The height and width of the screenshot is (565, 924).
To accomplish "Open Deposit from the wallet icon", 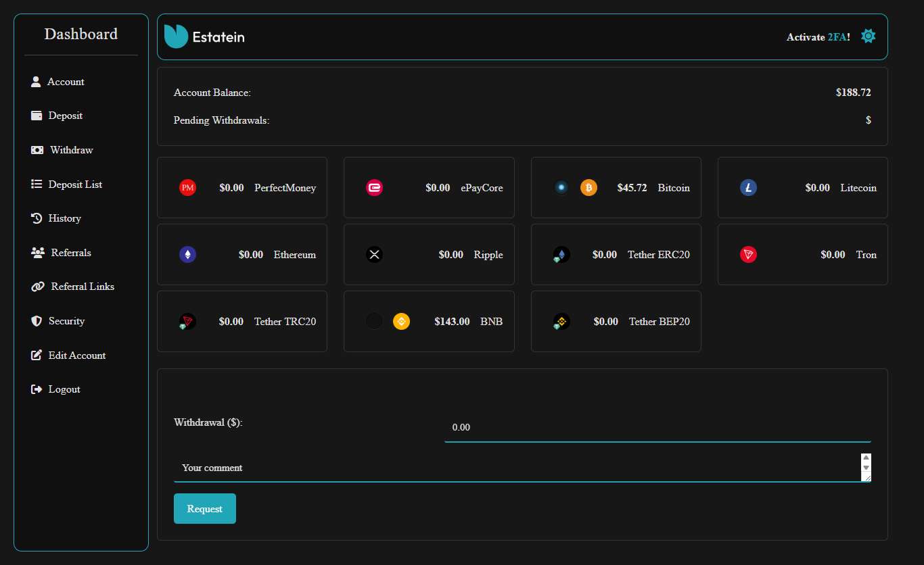I will [x=37, y=116].
